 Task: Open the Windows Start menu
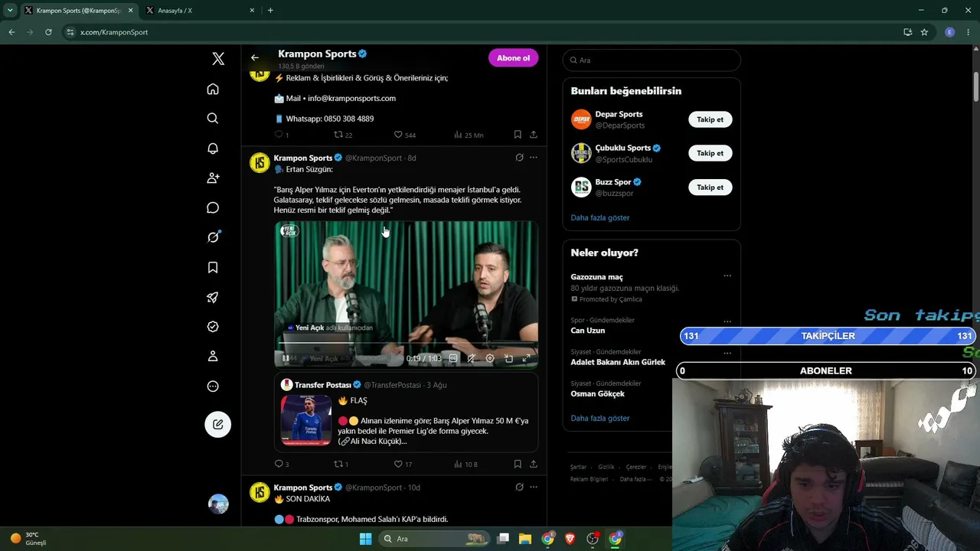365,539
